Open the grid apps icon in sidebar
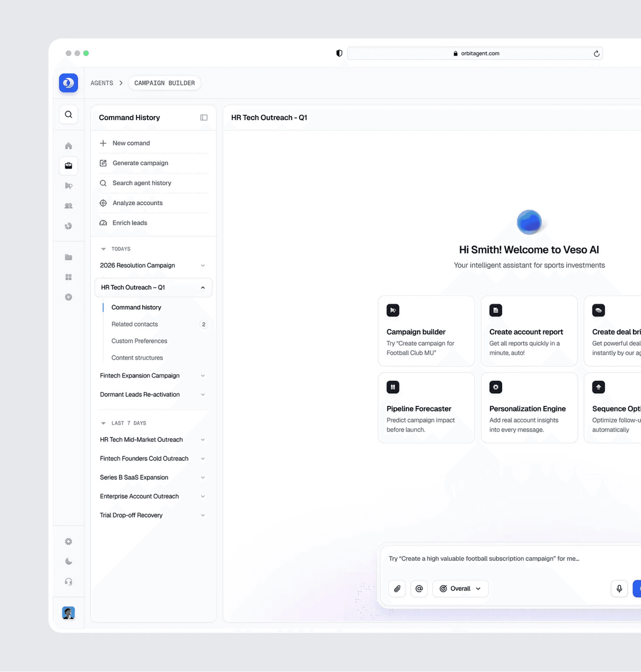This screenshot has height=672, width=641. click(68, 277)
